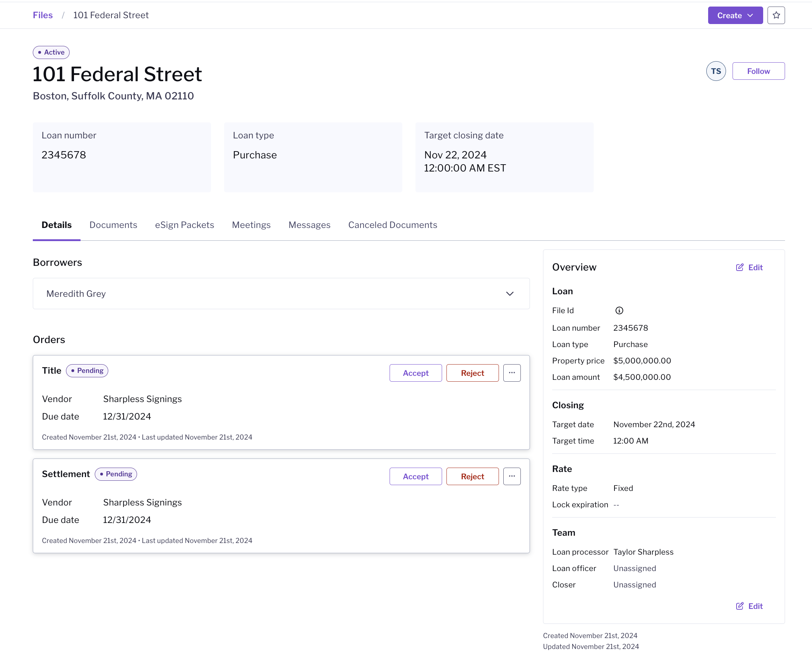The height and width of the screenshot is (657, 812).
Task: Expand the Meredith Grey borrower row
Action: pos(281,294)
